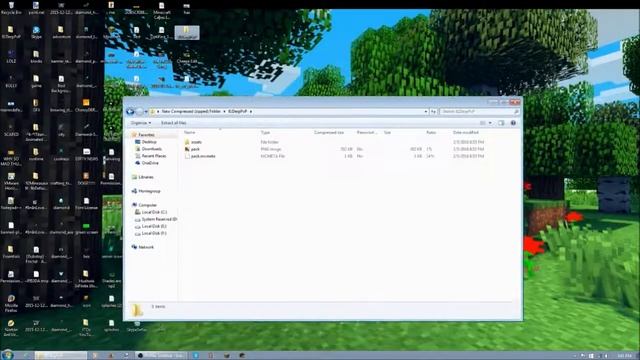Click the refresh button beside the address bar
Image resolution: width=640 pixels, height=360 pixels.
pos(433,111)
